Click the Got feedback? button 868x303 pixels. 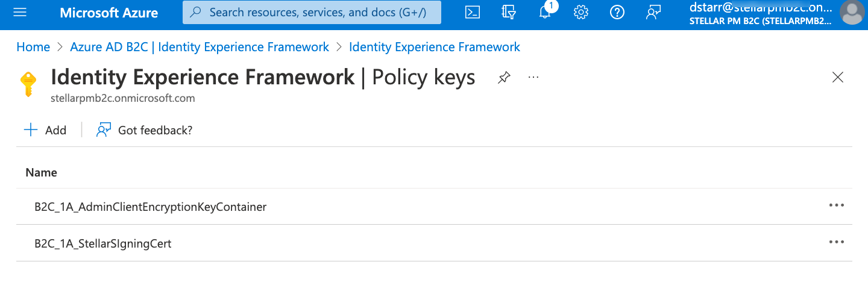click(x=145, y=130)
